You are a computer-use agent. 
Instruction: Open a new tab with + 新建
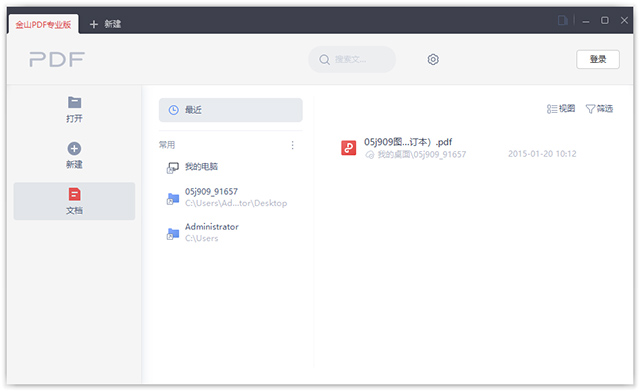(105, 24)
